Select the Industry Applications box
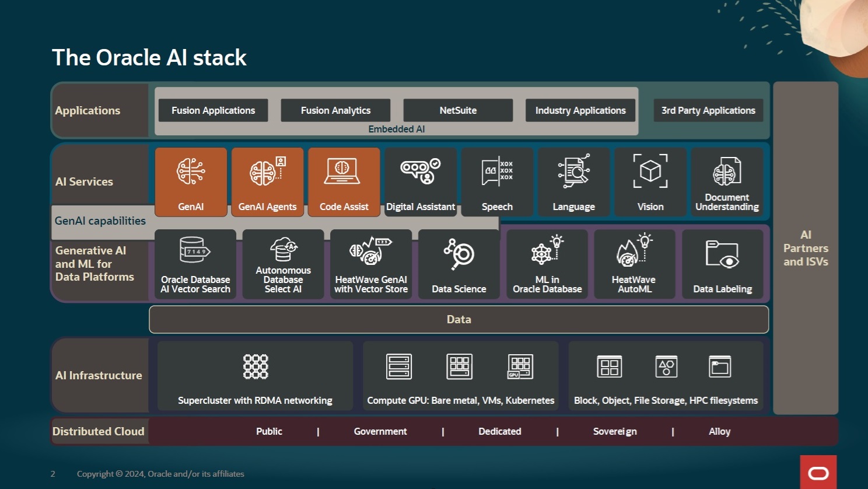Image resolution: width=868 pixels, height=489 pixels. [x=580, y=110]
